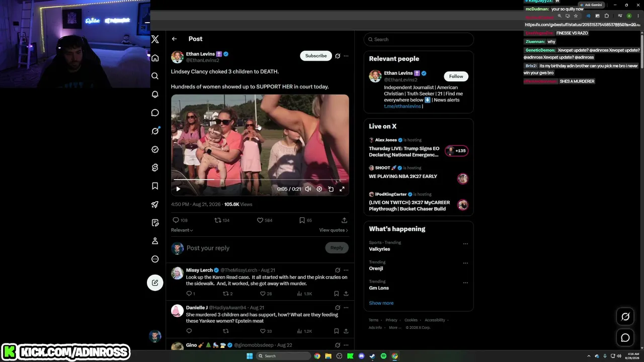
Task: Open View quotes link
Action: 333,230
